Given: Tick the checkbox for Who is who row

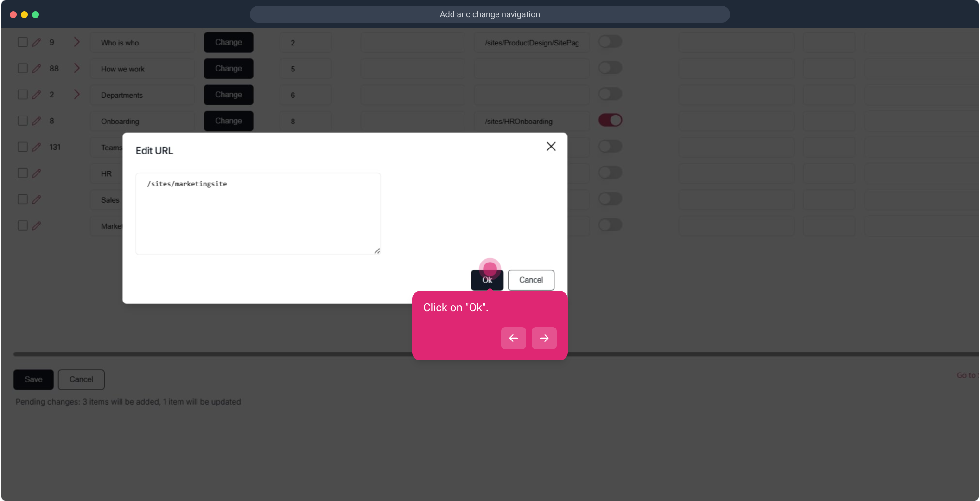Looking at the screenshot, I should (23, 42).
